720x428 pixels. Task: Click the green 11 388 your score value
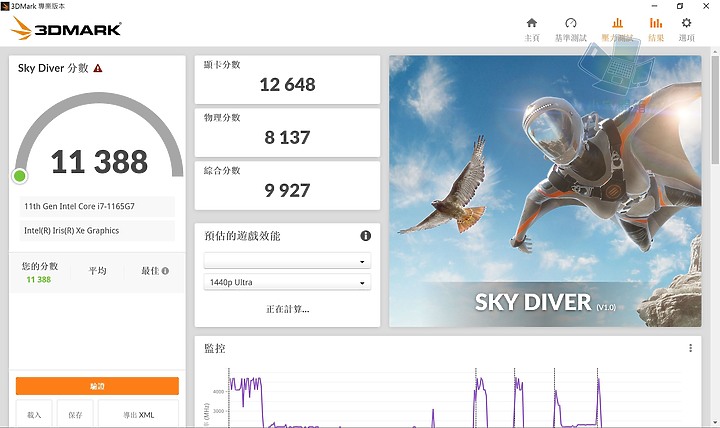[39, 280]
